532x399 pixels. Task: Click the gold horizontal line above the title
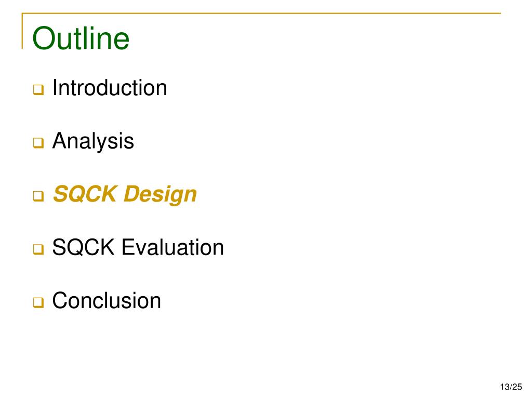261,13
